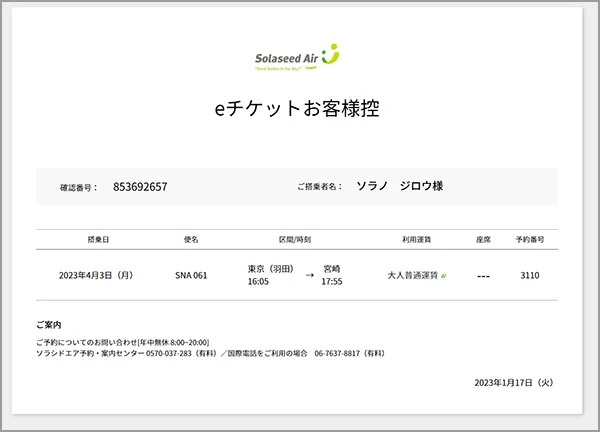Click the arrow between 羽田 and 宮崎
Viewport: 600px width, 432px height.
tap(309, 275)
